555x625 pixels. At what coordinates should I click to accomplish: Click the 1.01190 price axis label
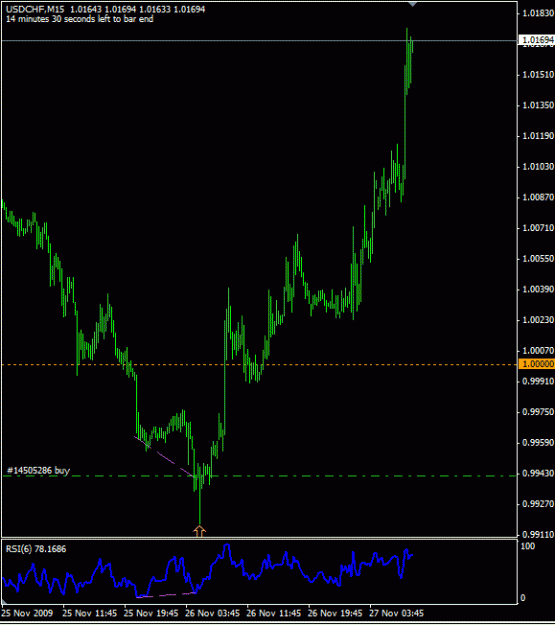click(x=538, y=136)
